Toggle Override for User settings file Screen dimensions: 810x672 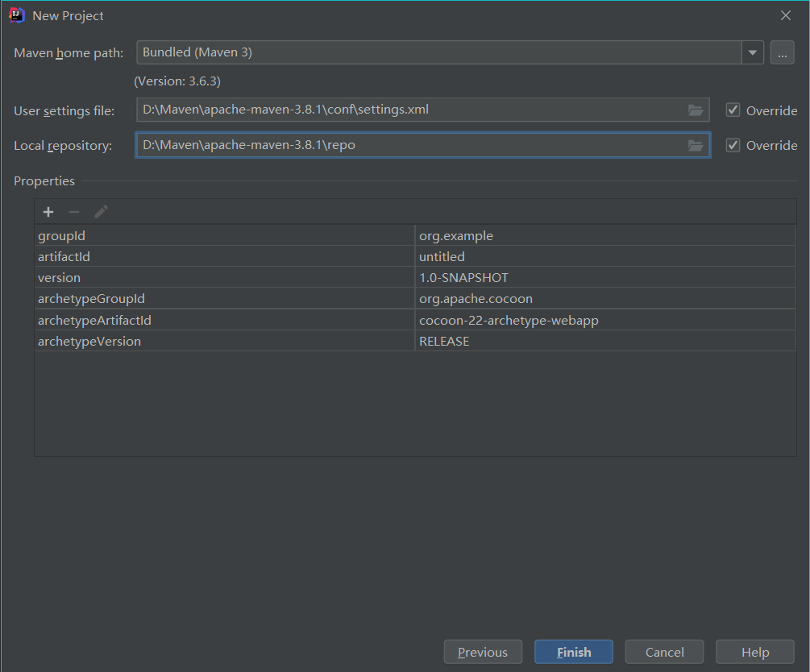(x=733, y=110)
